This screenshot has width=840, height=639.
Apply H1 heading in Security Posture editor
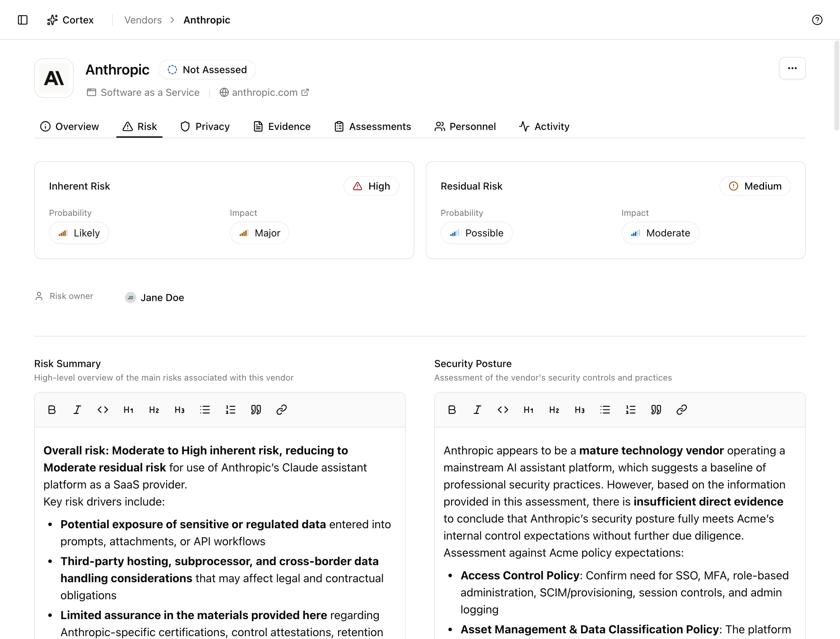[528, 410]
